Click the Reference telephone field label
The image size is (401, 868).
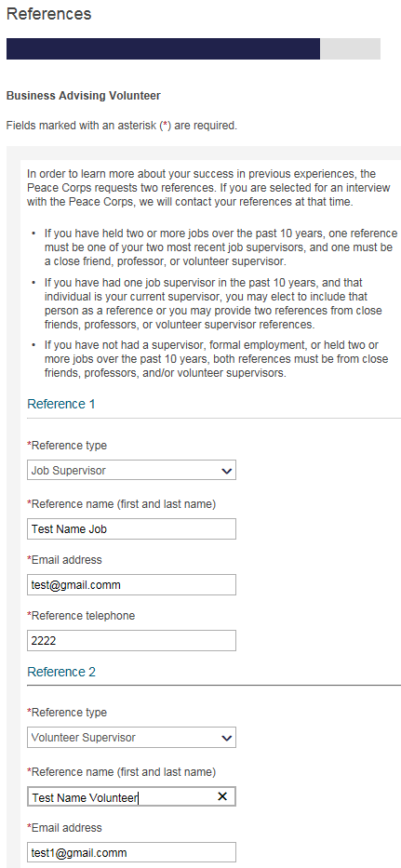click(81, 616)
